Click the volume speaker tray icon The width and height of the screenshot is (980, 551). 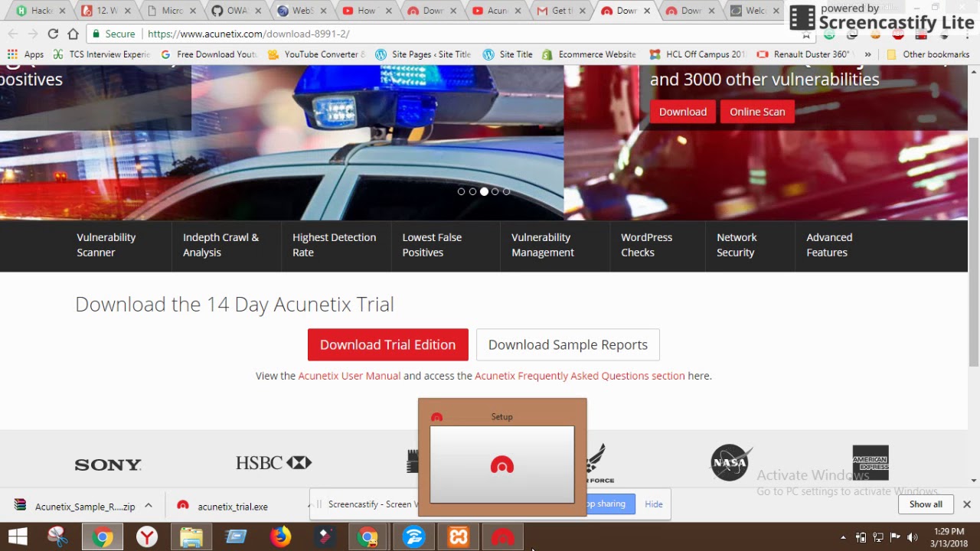pyautogui.click(x=913, y=537)
